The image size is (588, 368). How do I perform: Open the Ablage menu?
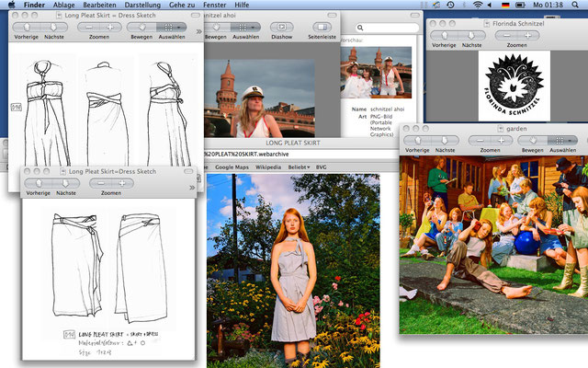click(63, 5)
